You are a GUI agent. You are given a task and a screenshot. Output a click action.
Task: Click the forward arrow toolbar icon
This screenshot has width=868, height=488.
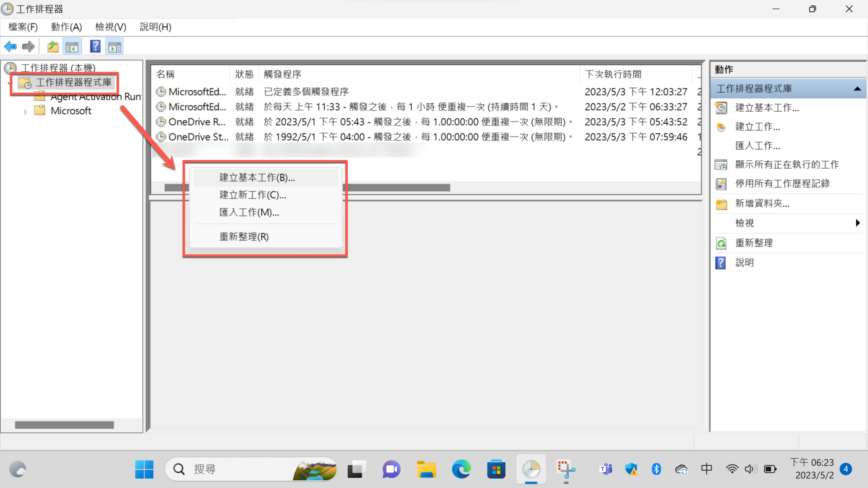pyautogui.click(x=28, y=47)
